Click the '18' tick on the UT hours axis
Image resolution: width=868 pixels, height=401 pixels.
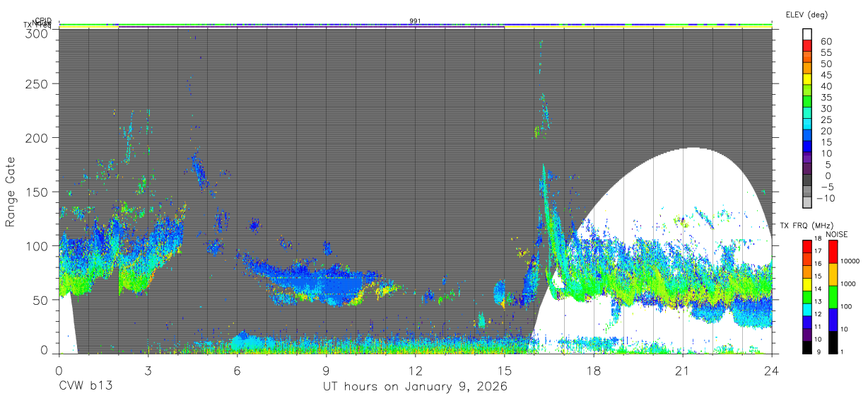pyautogui.click(x=593, y=370)
